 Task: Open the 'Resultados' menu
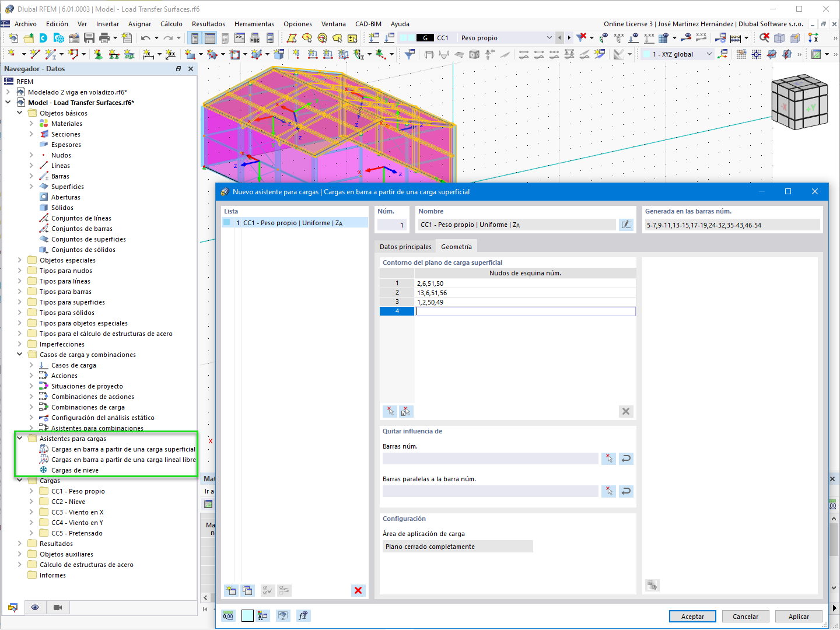pos(208,24)
